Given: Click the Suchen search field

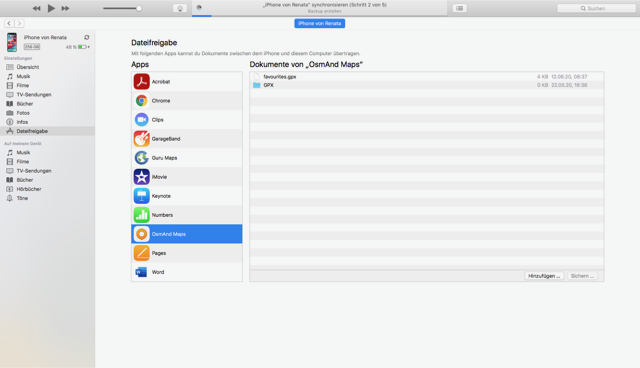Looking at the screenshot, I should click(x=596, y=8).
